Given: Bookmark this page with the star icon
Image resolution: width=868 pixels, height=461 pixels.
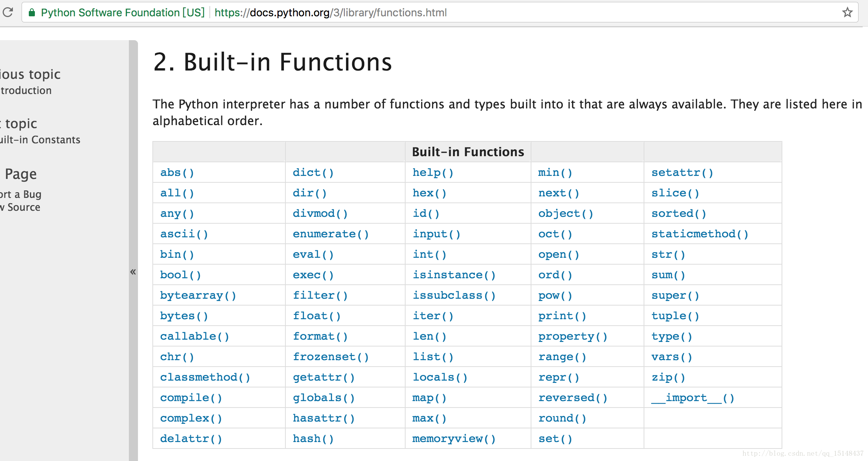Looking at the screenshot, I should [848, 13].
